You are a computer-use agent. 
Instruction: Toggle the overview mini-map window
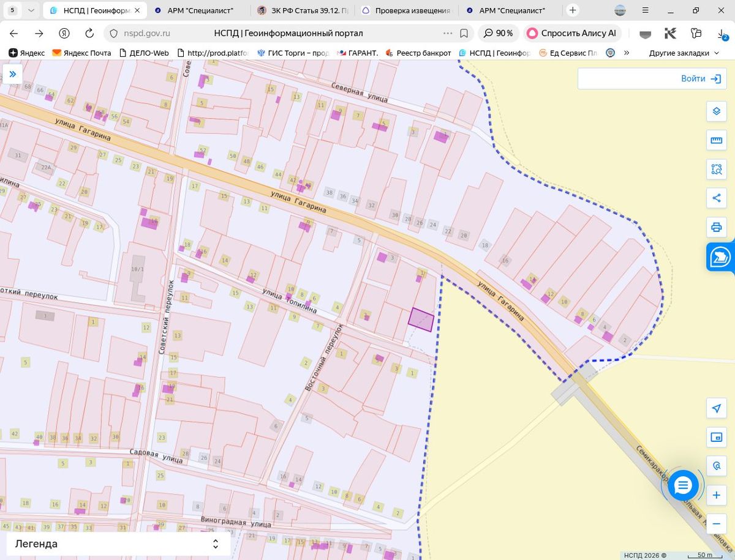[716, 437]
